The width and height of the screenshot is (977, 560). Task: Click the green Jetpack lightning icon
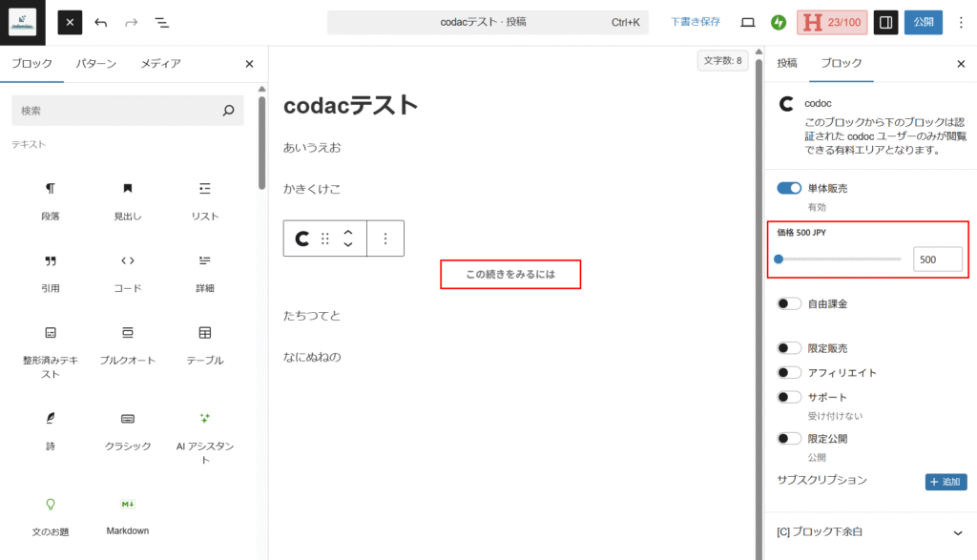coord(779,23)
